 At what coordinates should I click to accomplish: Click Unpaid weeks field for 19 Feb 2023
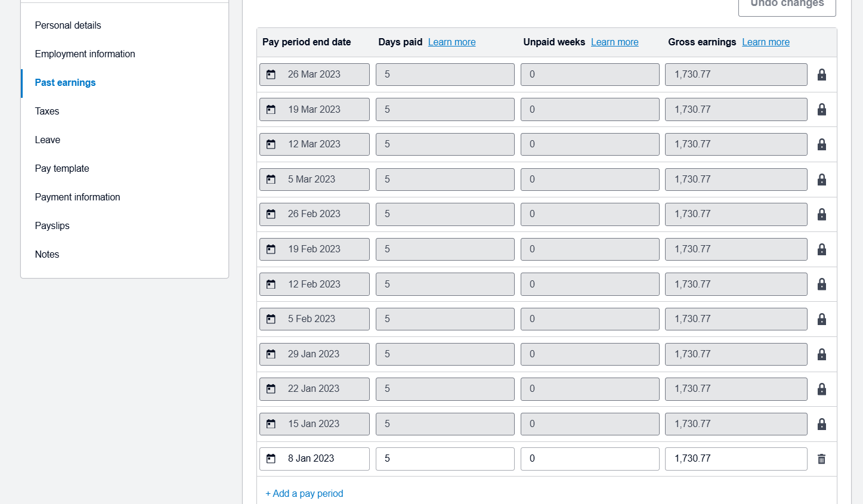pyautogui.click(x=590, y=249)
